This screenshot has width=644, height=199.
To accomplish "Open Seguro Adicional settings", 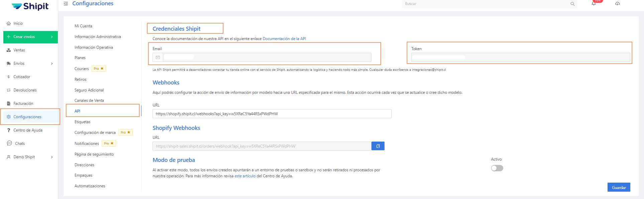I will (x=89, y=90).
